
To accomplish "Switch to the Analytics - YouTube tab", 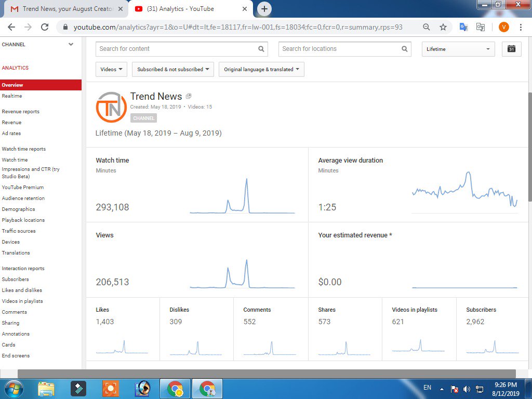I will pyautogui.click(x=190, y=9).
